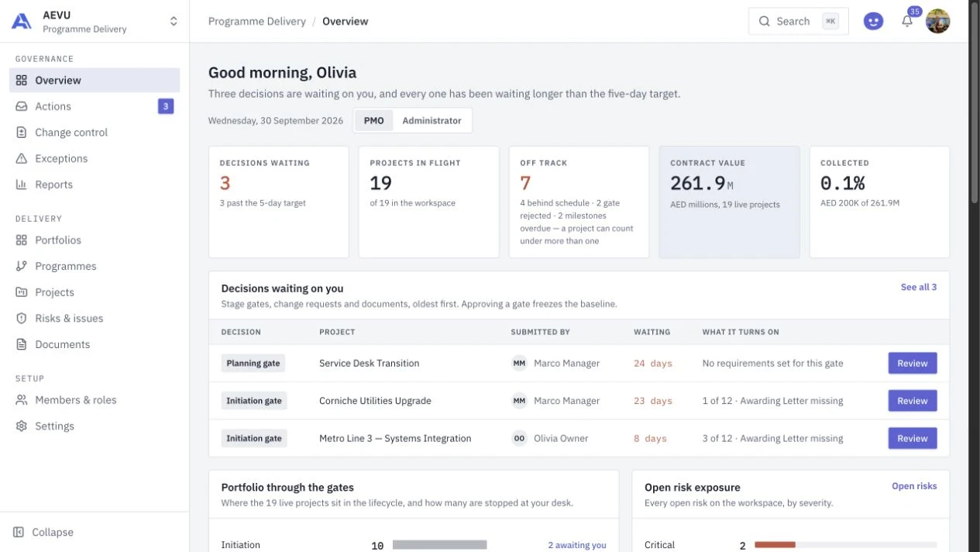Review the Corniche Utilities Upgrade gate
This screenshot has width=980, height=552.
[x=912, y=401]
